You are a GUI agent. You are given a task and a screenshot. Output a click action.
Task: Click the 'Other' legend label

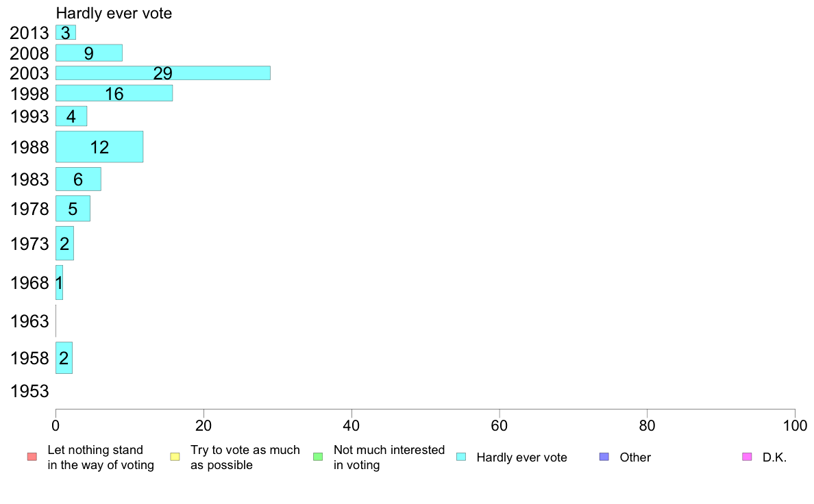[x=635, y=457]
